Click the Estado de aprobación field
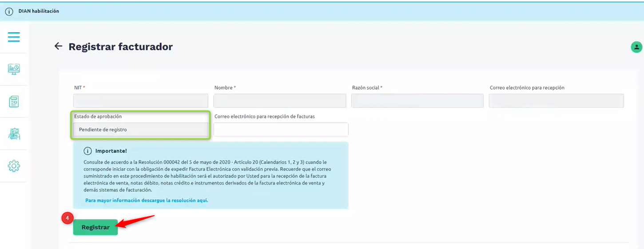Viewport: 644px width, 249px height. [140, 130]
